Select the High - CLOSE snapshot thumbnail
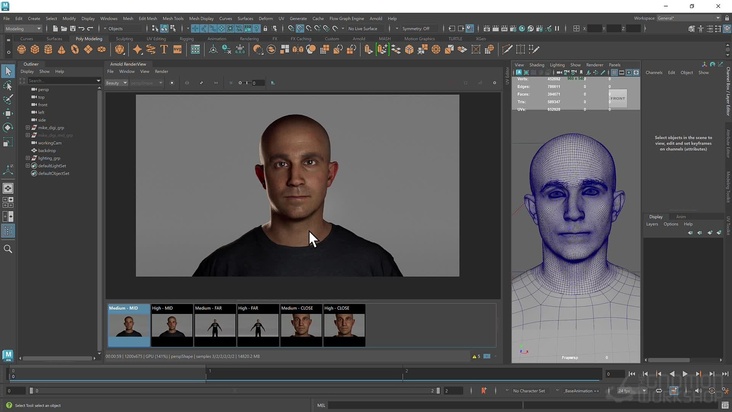This screenshot has height=412, width=732. (x=343, y=326)
